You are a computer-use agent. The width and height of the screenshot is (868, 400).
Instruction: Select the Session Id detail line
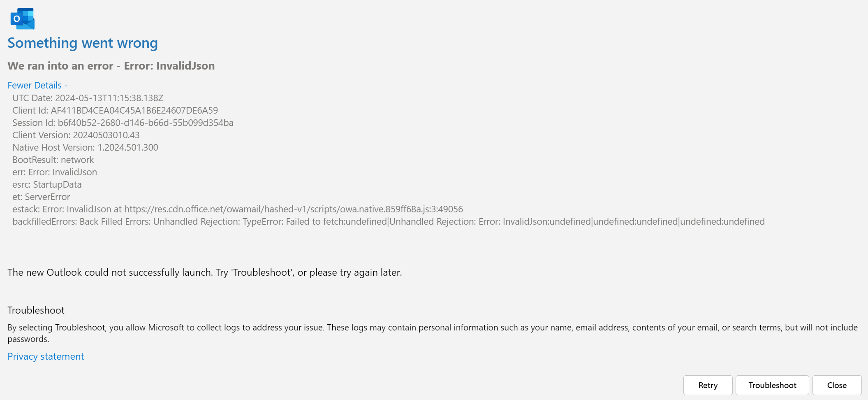click(123, 123)
